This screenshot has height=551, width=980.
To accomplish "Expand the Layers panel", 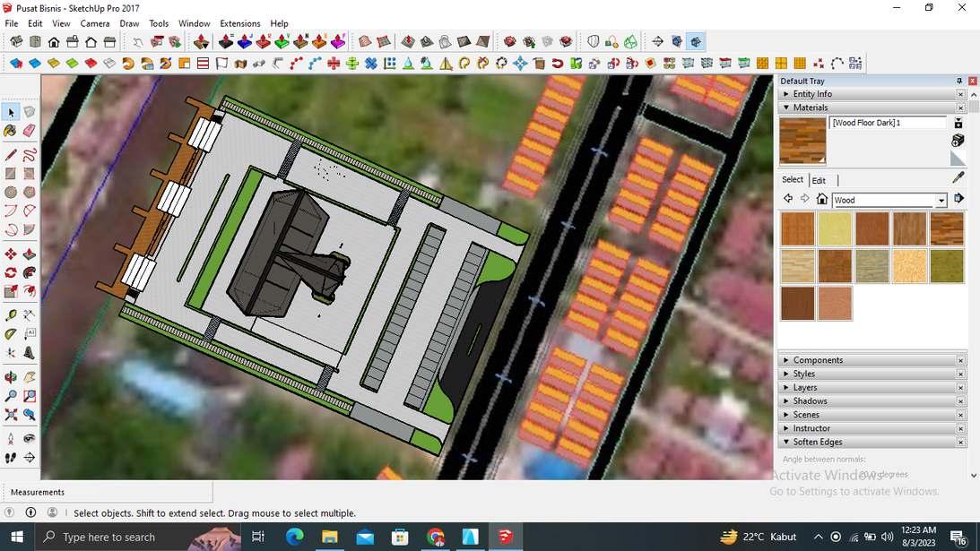I will (804, 388).
